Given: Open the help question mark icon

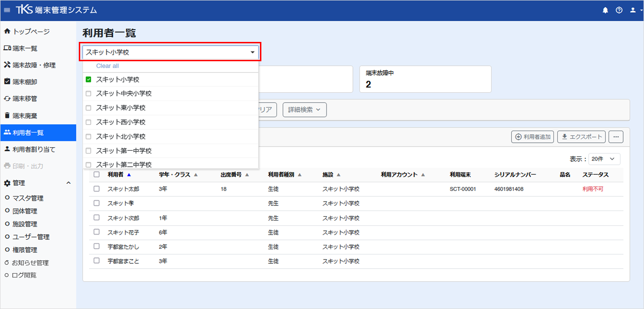Looking at the screenshot, I should pyautogui.click(x=619, y=10).
